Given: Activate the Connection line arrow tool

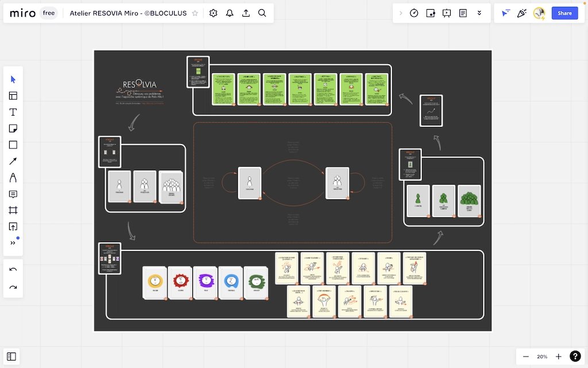Looking at the screenshot, I should 13,161.
